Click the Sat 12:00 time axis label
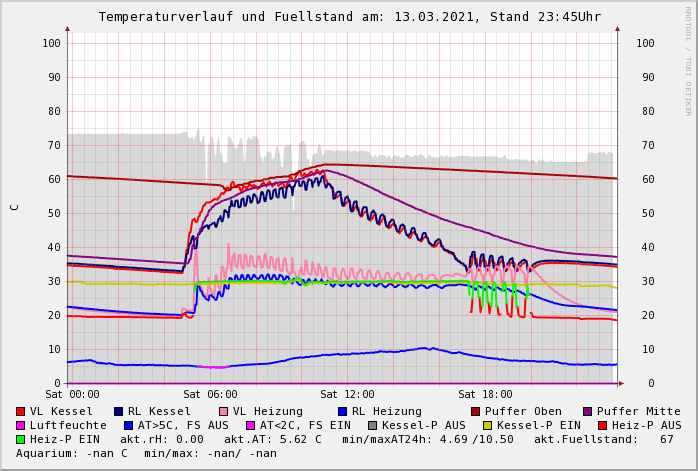The image size is (698, 471). point(347,394)
